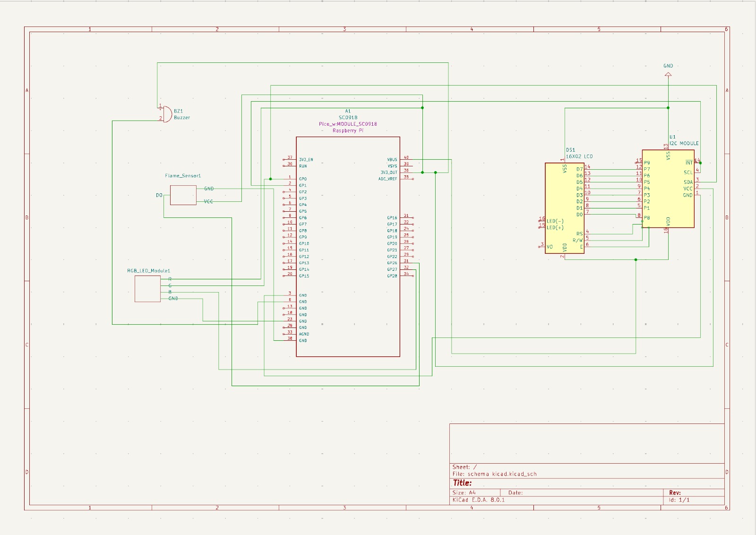Click the 'SC0918' value text

pos(348,118)
